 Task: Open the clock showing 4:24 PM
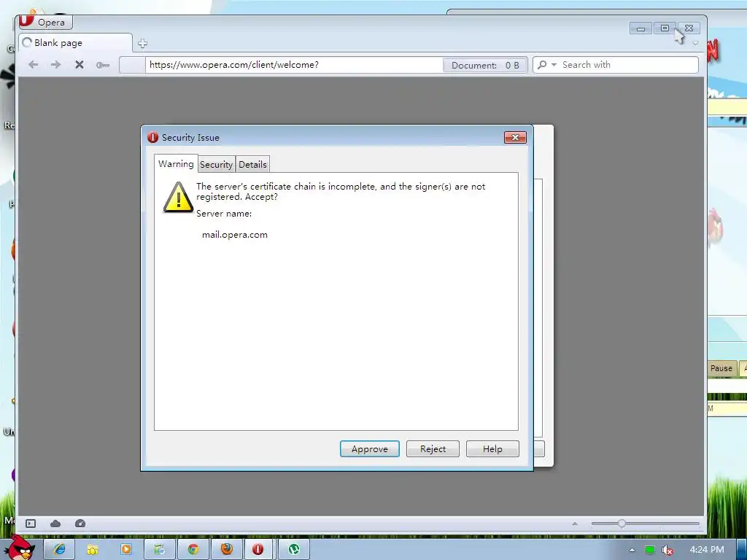pyautogui.click(x=706, y=550)
